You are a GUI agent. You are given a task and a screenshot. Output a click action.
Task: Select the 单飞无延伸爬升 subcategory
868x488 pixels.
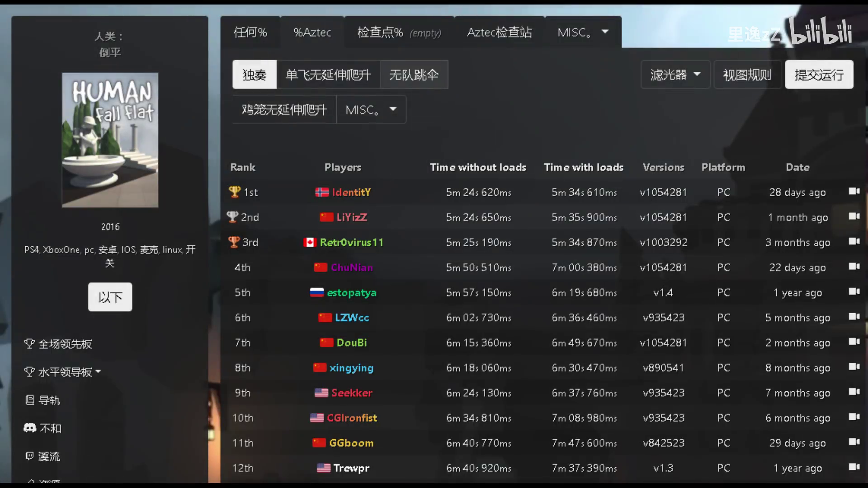tap(328, 75)
